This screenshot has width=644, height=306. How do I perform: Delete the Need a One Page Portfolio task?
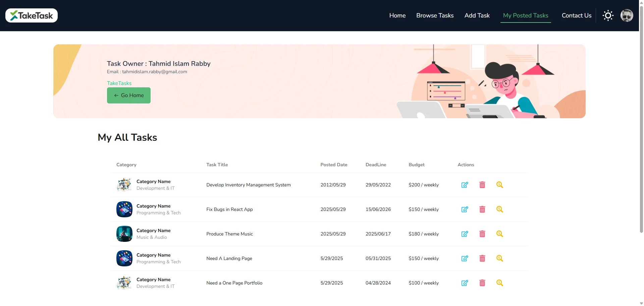[482, 283]
